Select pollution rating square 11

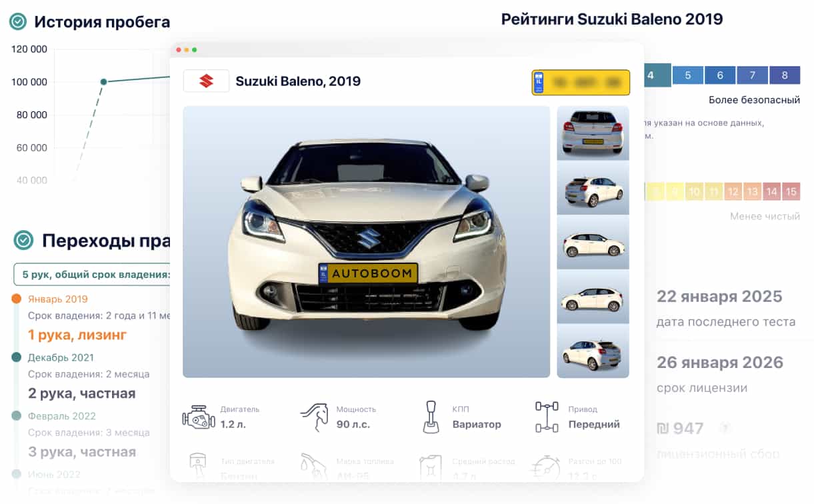click(x=713, y=192)
